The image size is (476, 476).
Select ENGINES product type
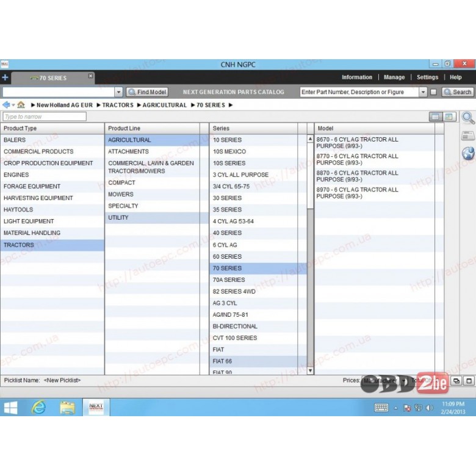click(52, 175)
